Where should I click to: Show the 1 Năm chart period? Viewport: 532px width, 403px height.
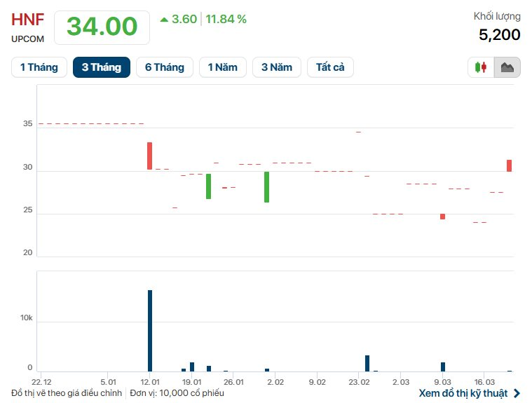223,67
